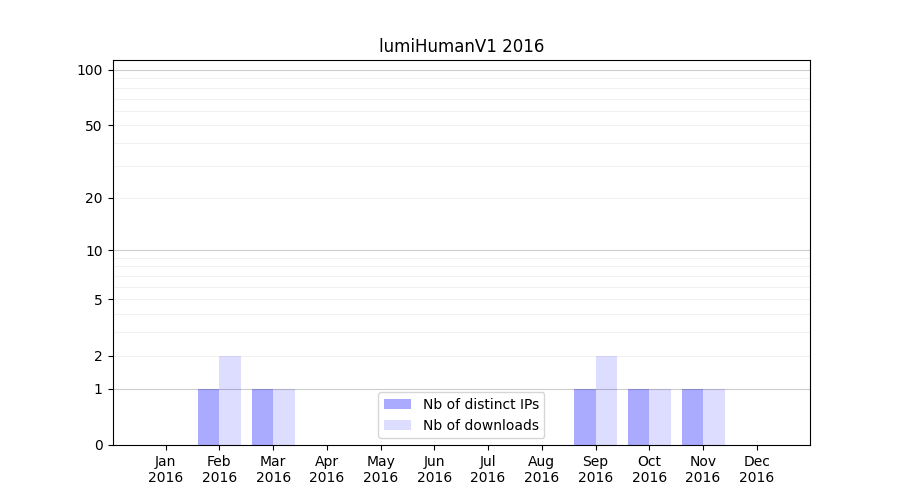The image size is (900, 500).
Task: Select the Nb of distinct IPs legend swatch
Action: click(x=397, y=404)
